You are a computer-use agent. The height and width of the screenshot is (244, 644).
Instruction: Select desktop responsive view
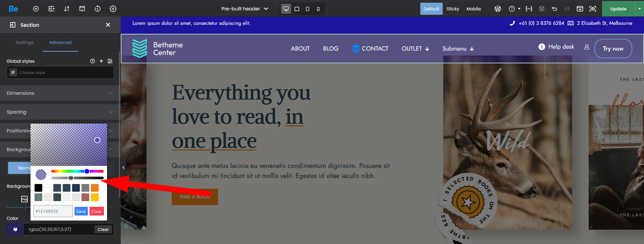[x=286, y=9]
